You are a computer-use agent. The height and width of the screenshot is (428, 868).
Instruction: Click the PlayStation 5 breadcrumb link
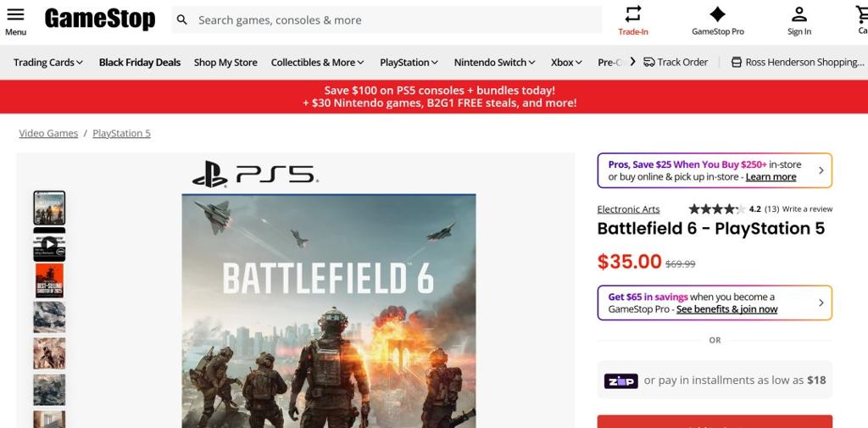121,133
